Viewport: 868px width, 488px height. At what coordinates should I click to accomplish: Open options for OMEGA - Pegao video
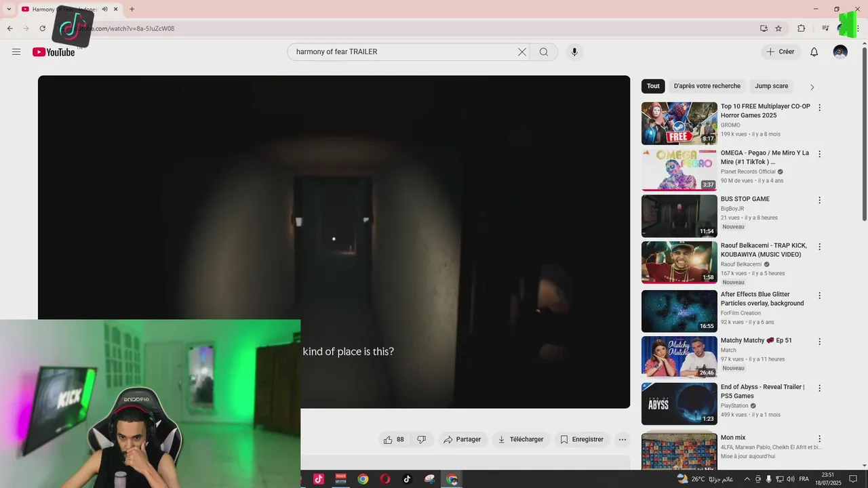[x=819, y=154]
